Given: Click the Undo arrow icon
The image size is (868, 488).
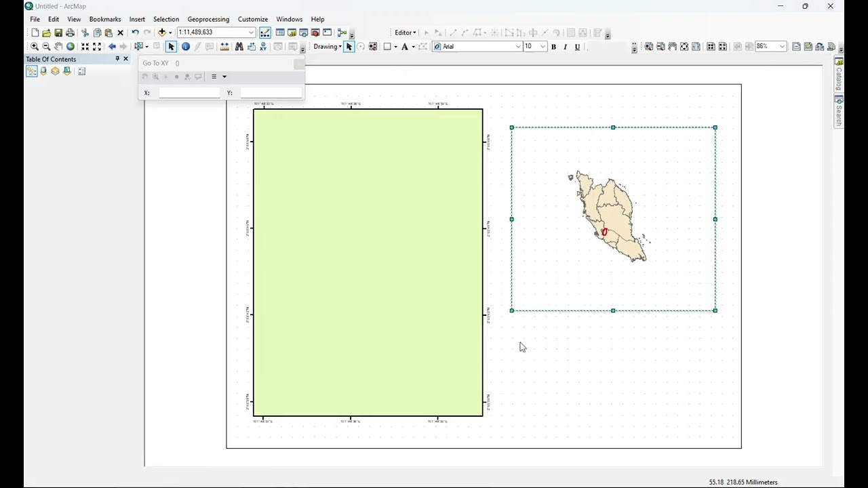Looking at the screenshot, I should pyautogui.click(x=135, y=33).
